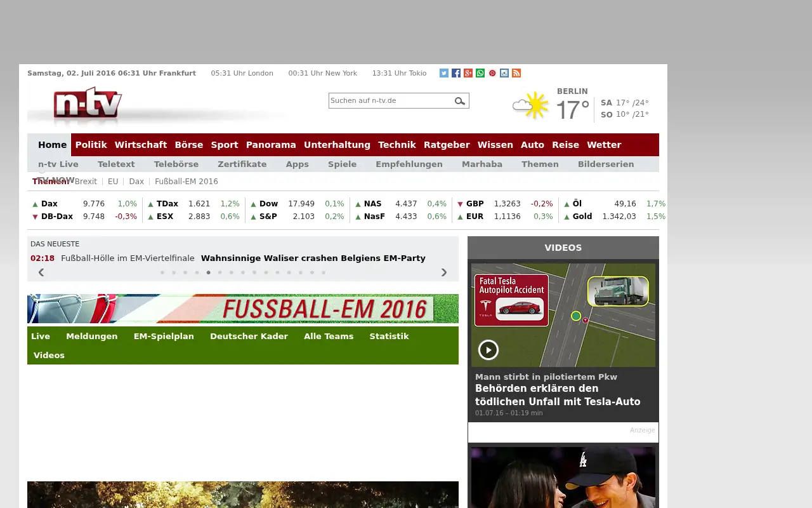Go to the next news headline arrow
Viewport: 812px width, 508px height.
pyautogui.click(x=444, y=272)
